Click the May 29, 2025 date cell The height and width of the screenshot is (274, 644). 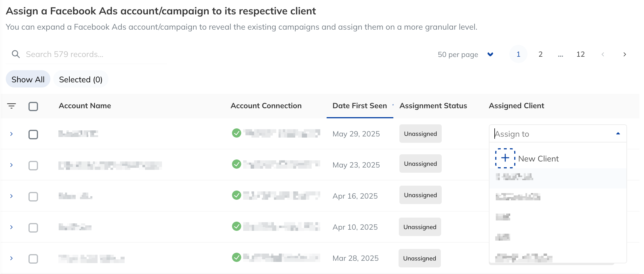tap(356, 134)
